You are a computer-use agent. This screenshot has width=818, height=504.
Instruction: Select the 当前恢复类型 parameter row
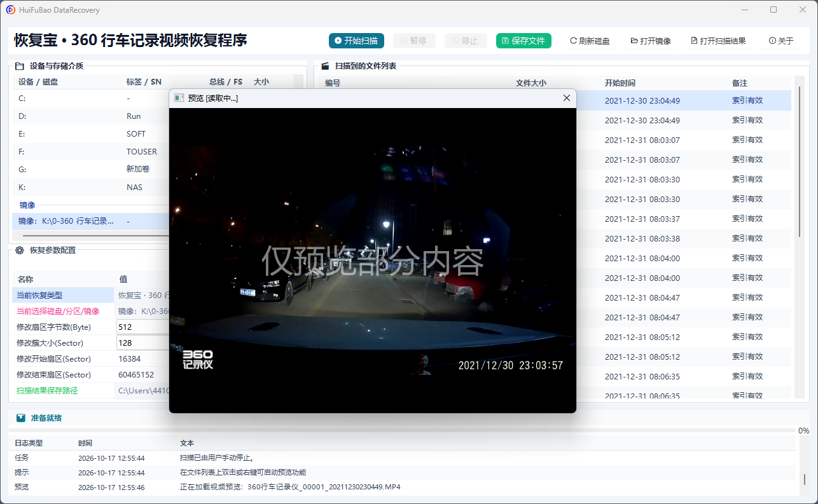90,295
